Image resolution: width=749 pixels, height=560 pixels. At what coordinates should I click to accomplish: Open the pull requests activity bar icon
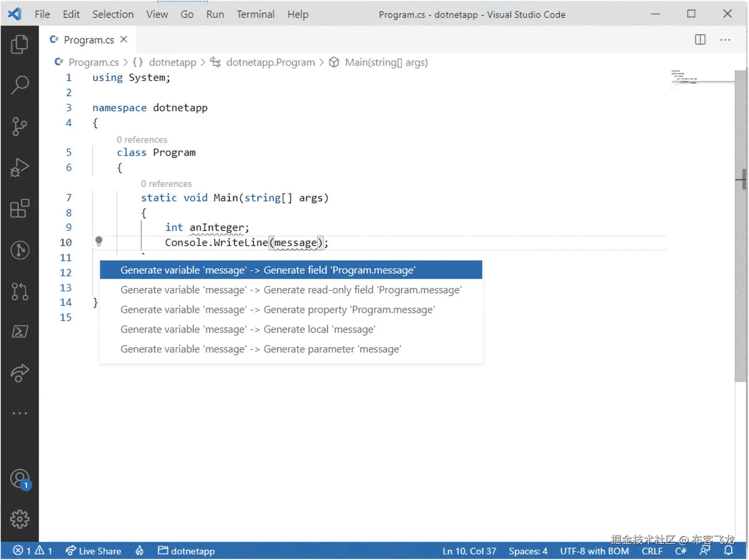coord(20,291)
